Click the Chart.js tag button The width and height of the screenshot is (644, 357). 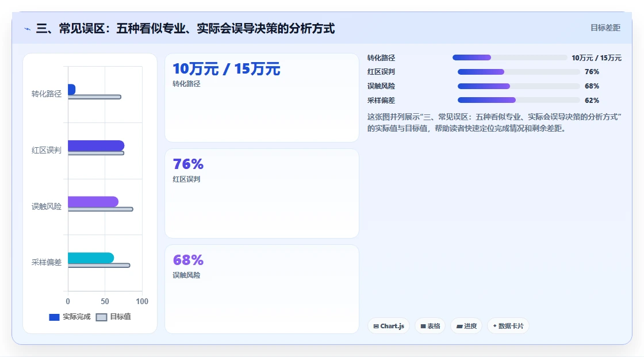(389, 326)
